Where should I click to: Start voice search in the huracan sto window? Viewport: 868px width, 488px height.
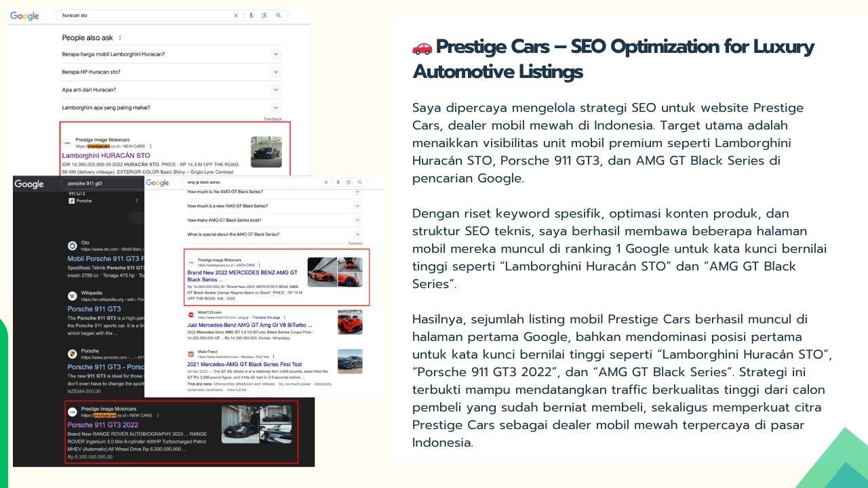(x=252, y=15)
